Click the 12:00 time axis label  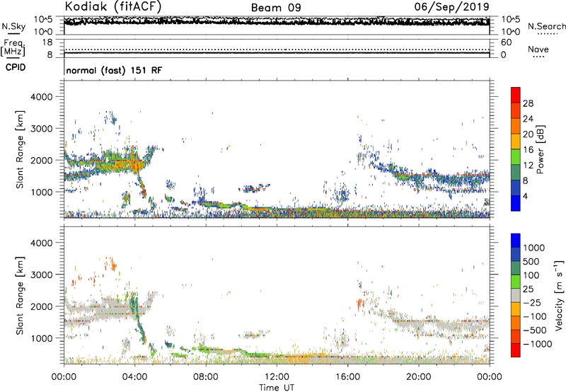pos(277,377)
